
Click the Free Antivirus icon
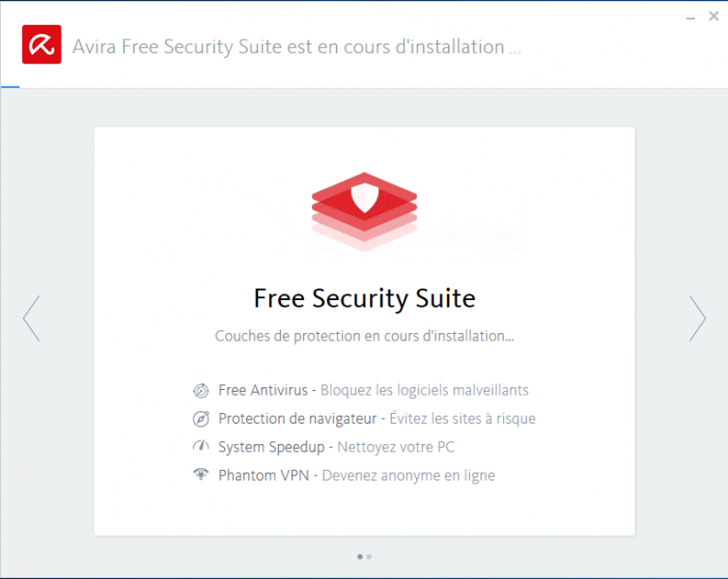201,391
